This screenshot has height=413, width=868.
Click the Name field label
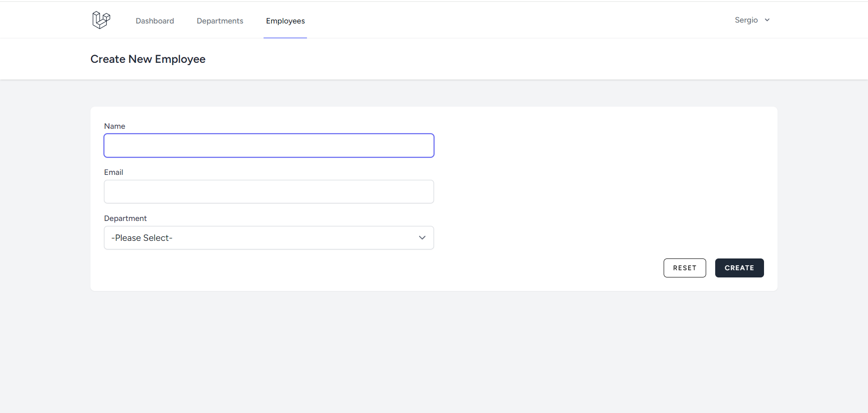click(x=114, y=126)
